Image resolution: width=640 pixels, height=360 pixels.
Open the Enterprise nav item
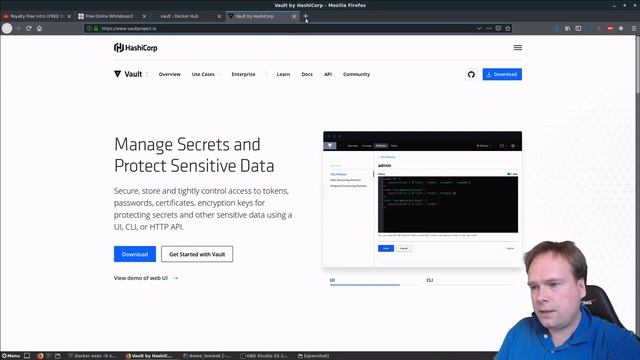[x=243, y=74]
